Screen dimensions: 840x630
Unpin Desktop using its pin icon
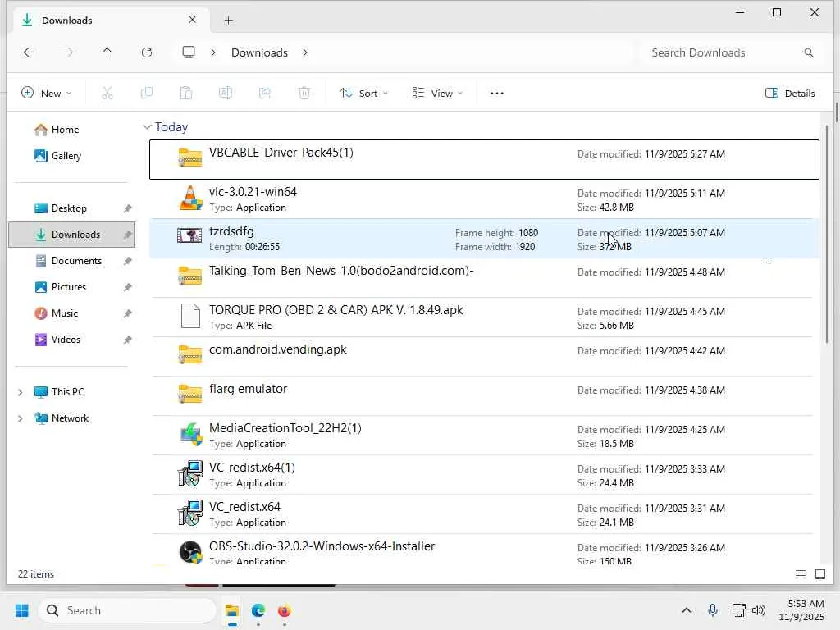click(127, 208)
